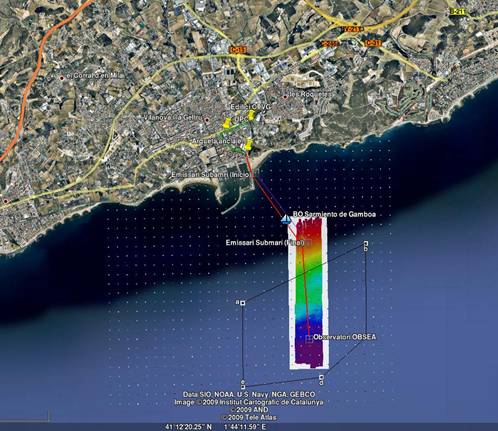Select the Arqueta anclaje yellow pushpin
This screenshot has width=498, height=431.
pyautogui.click(x=248, y=144)
